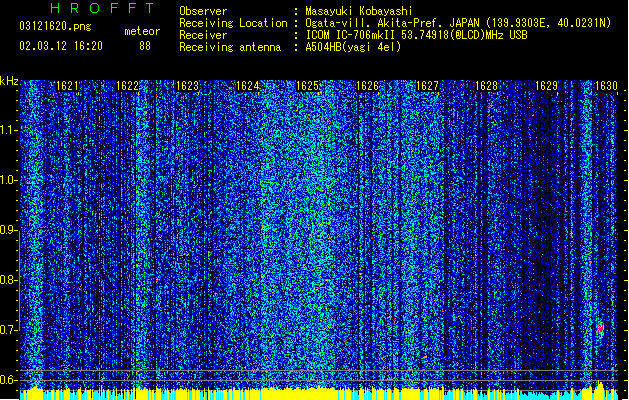Click the kHz axis unit label
Screen dimensions: 629x400
[9, 81]
